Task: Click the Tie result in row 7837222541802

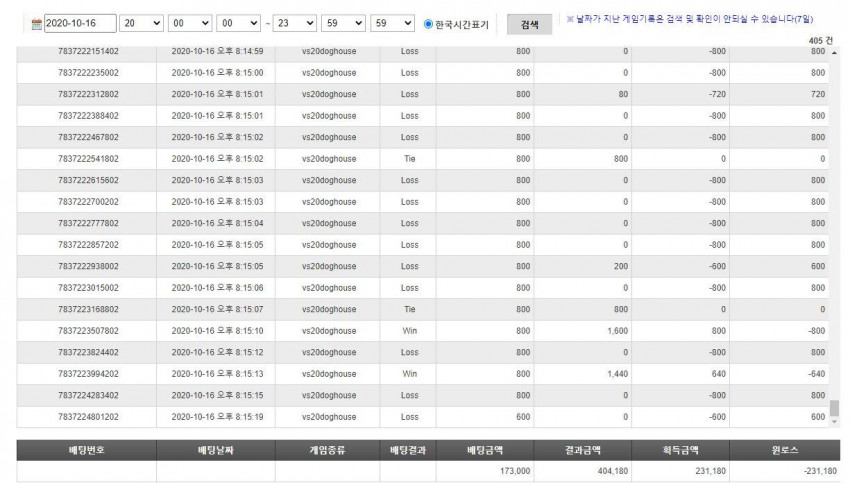Action: [409, 159]
